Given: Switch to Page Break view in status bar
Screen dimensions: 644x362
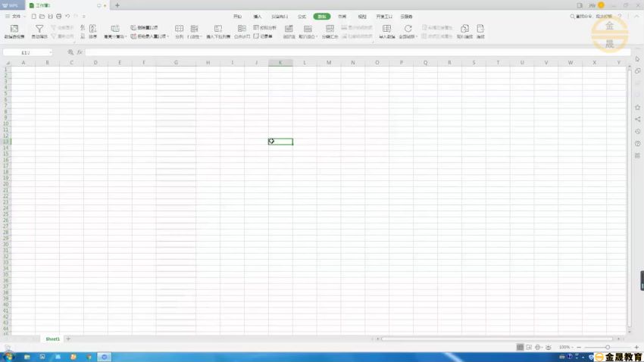Looking at the screenshot, I should [529, 347].
